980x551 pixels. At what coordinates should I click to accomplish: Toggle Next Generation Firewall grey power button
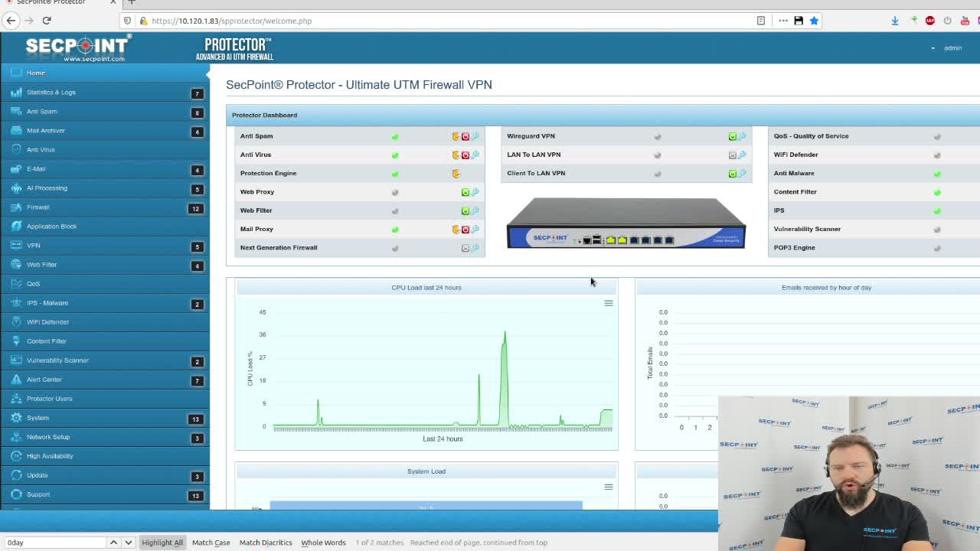(465, 248)
